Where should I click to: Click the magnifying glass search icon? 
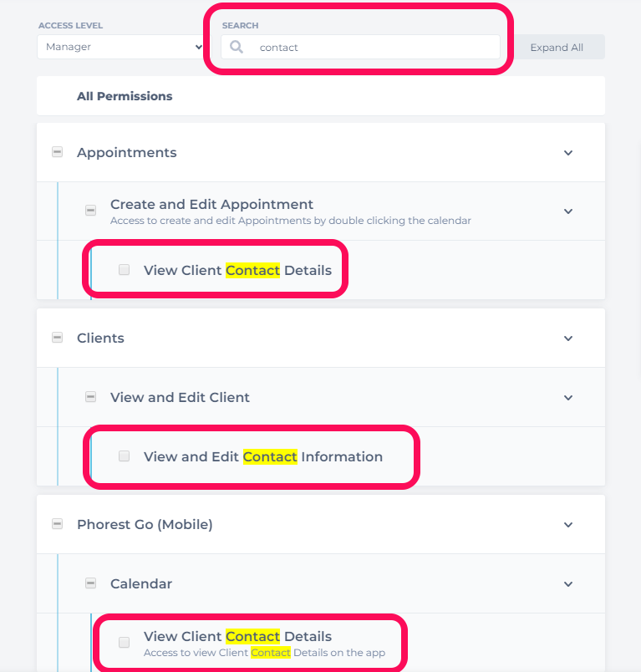(237, 48)
